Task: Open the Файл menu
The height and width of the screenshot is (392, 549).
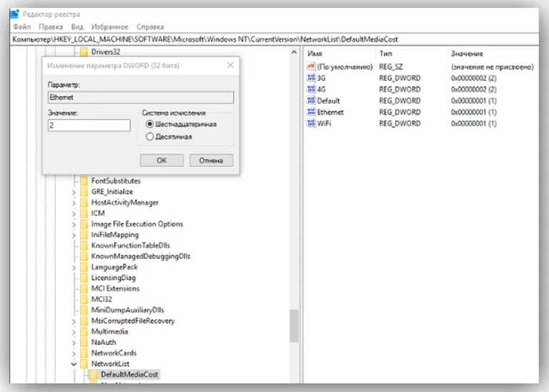Action: pyautogui.click(x=21, y=27)
